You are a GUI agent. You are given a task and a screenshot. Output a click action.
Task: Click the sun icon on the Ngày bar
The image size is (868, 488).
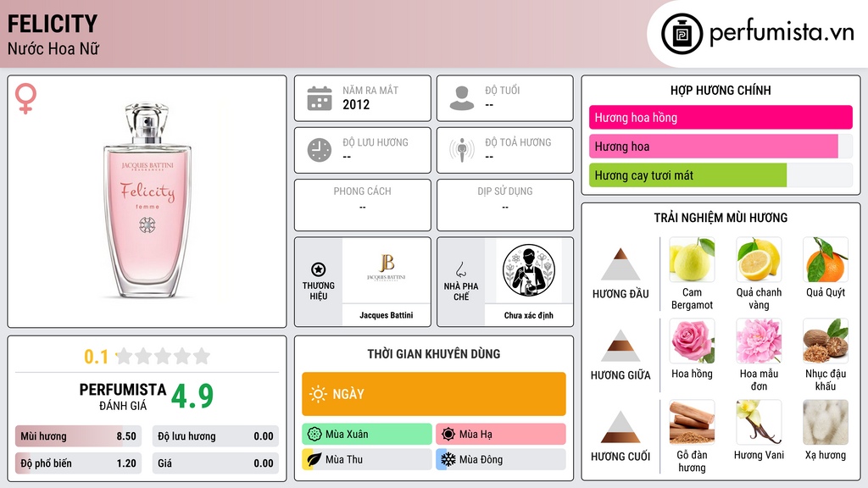(318, 394)
